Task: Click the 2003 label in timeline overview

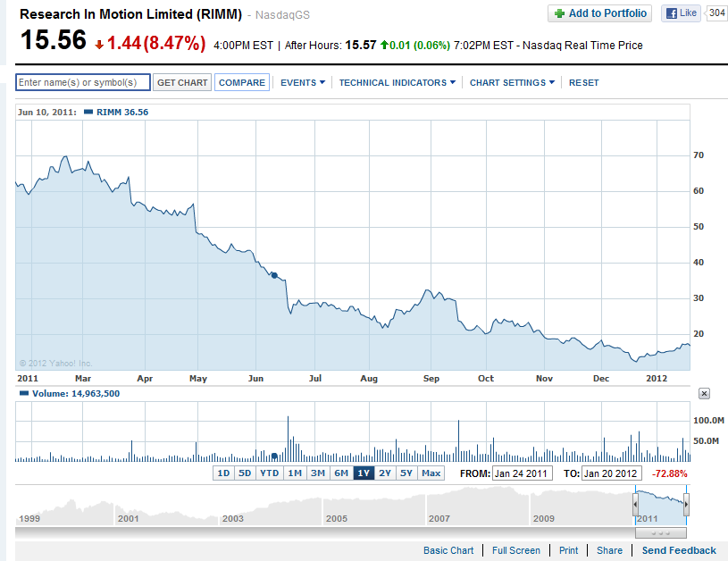Action: point(232,518)
